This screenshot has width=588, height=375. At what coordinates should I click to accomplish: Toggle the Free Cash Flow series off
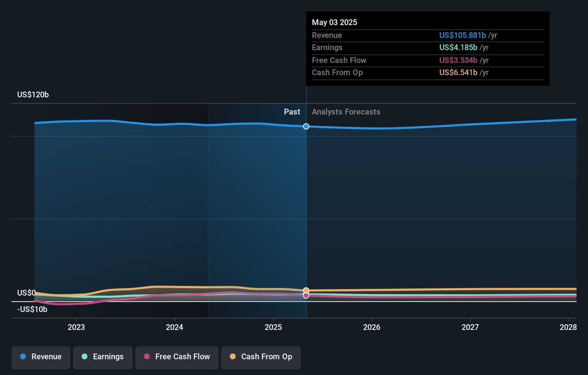tap(177, 357)
